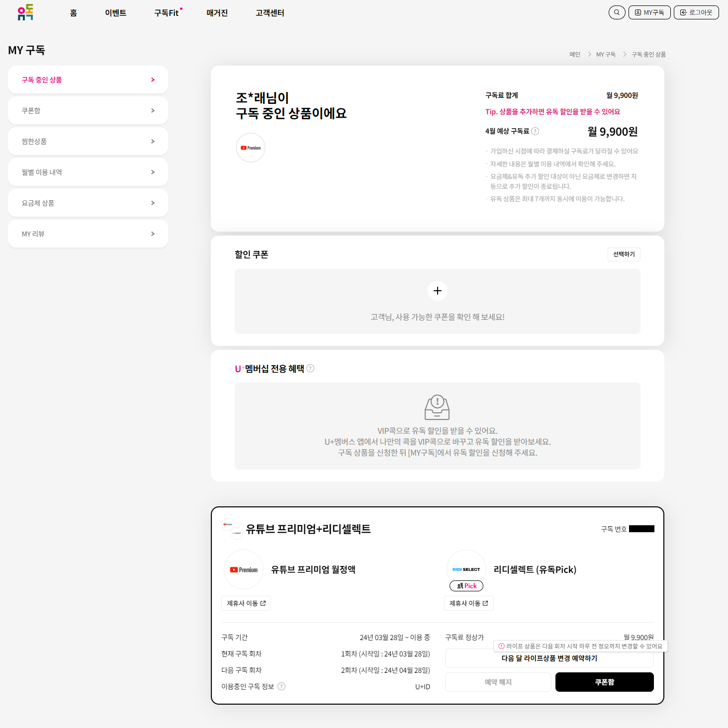The height and width of the screenshot is (728, 728).
Task: Click the 월 9,900원 estimated fee amount
Action: tap(613, 132)
